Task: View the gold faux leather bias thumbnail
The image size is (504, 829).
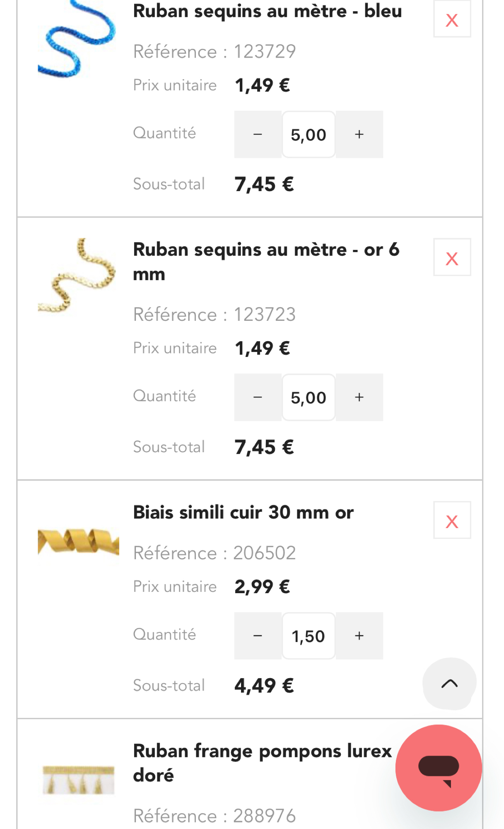Action: coord(78,541)
